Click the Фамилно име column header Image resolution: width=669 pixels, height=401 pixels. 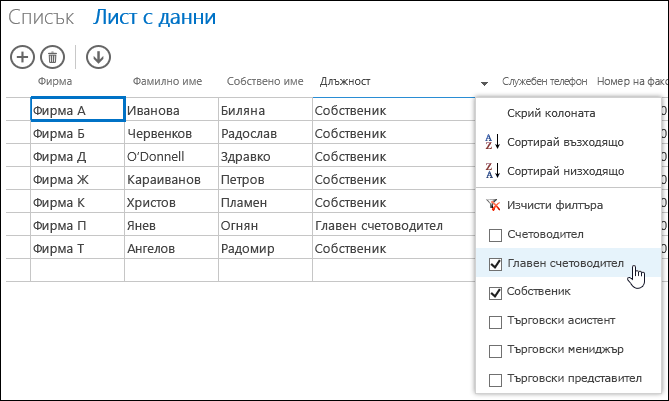coord(167,81)
